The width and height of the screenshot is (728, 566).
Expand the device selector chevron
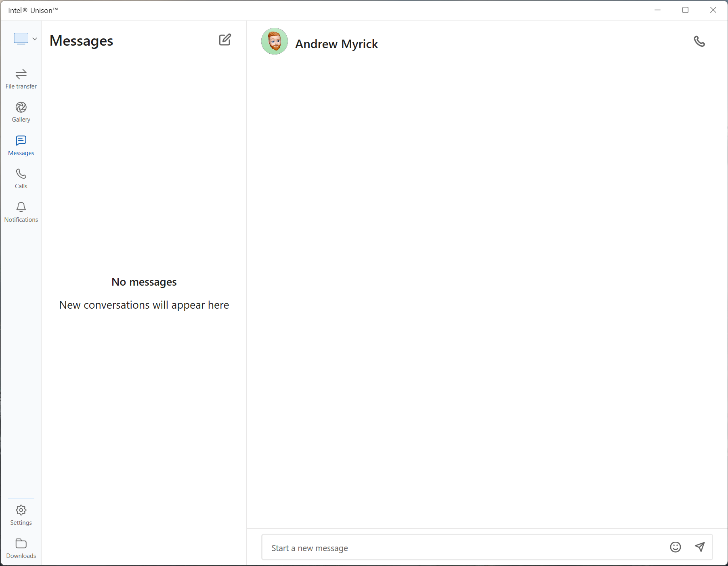[35, 39]
